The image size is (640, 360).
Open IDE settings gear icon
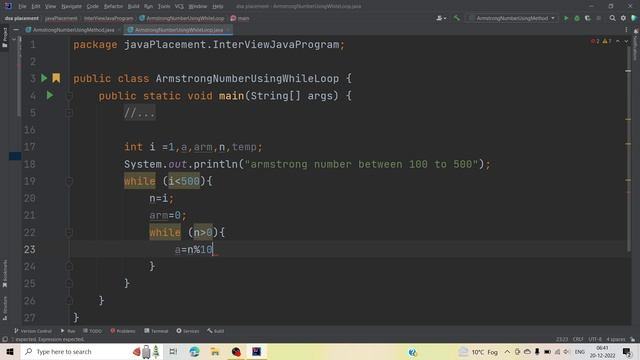tap(623, 18)
